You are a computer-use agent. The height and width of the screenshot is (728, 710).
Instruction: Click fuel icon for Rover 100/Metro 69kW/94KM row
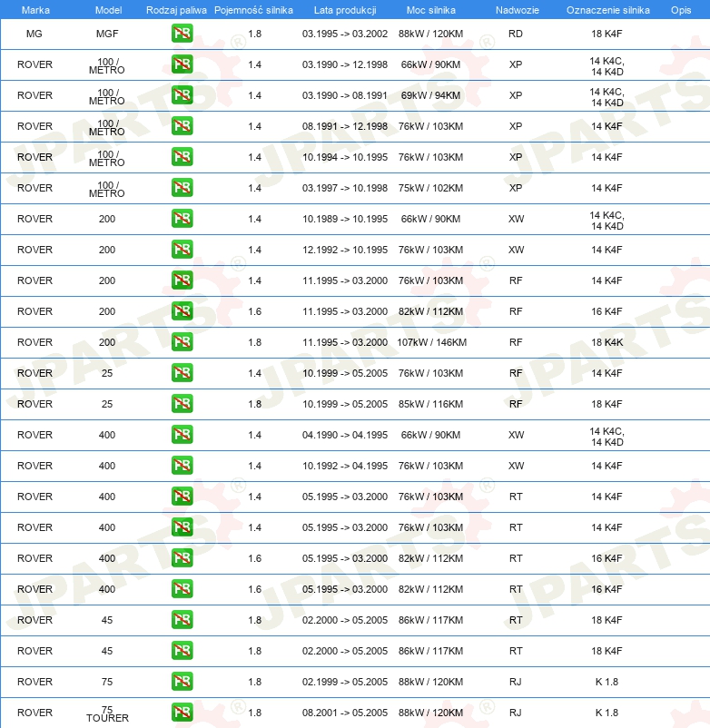click(x=182, y=95)
